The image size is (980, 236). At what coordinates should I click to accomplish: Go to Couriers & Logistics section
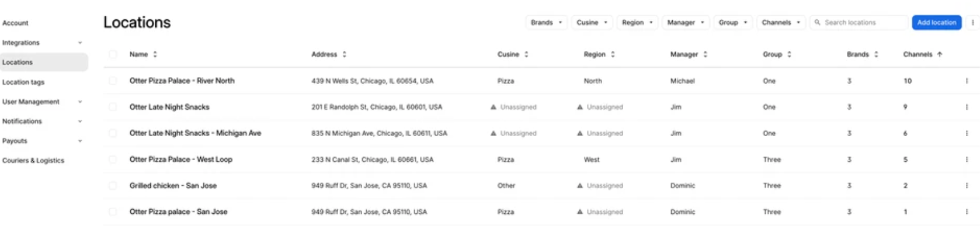33,161
